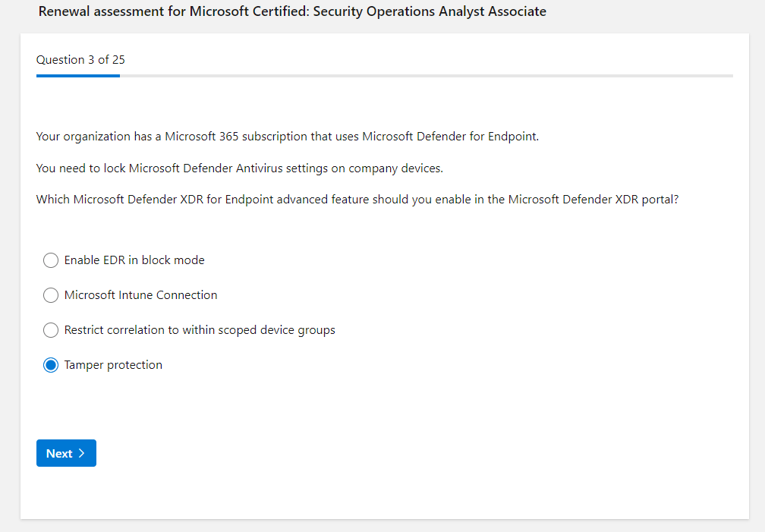The image size is (765, 532).
Task: Click the gray unfilled portion of progress bar
Action: [425, 76]
